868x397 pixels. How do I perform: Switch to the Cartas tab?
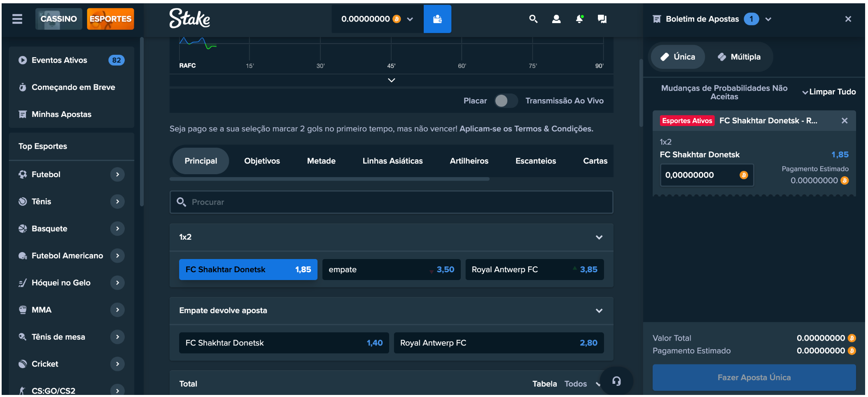[595, 161]
